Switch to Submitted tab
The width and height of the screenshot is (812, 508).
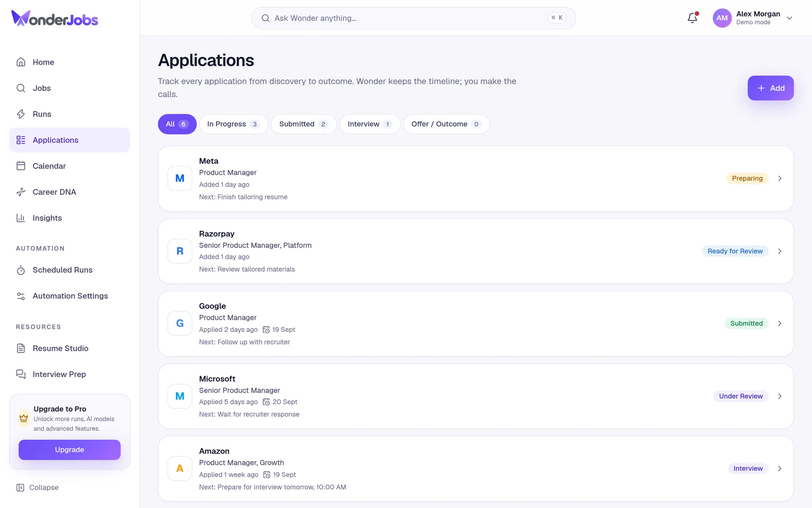304,124
